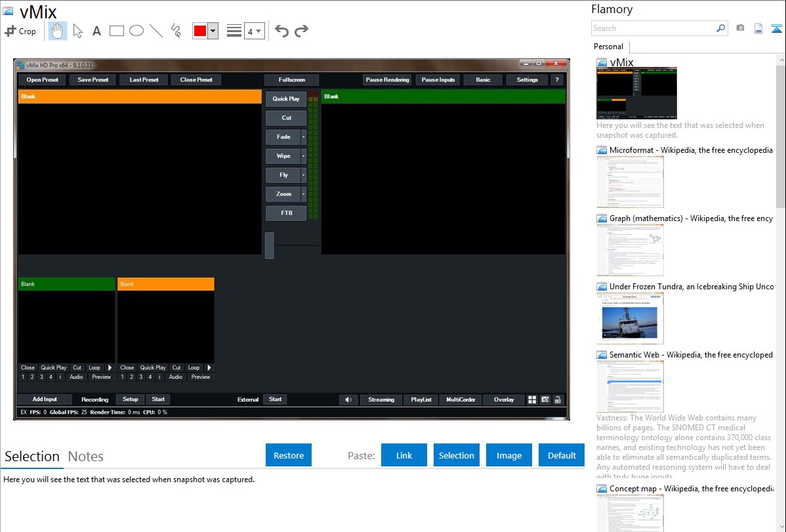This screenshot has height=532, width=786.
Task: Open the Personal tab
Action: (608, 47)
